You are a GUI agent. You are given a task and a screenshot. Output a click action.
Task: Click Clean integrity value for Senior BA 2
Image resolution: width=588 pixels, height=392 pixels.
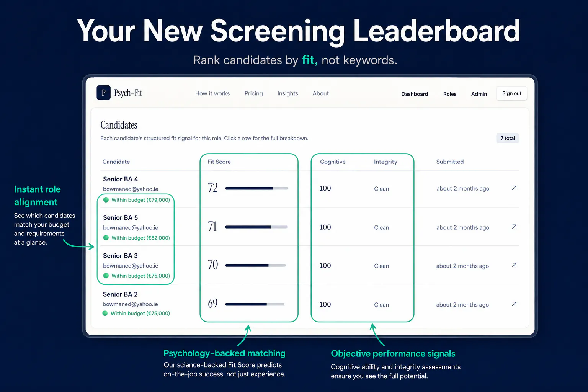pos(381,305)
